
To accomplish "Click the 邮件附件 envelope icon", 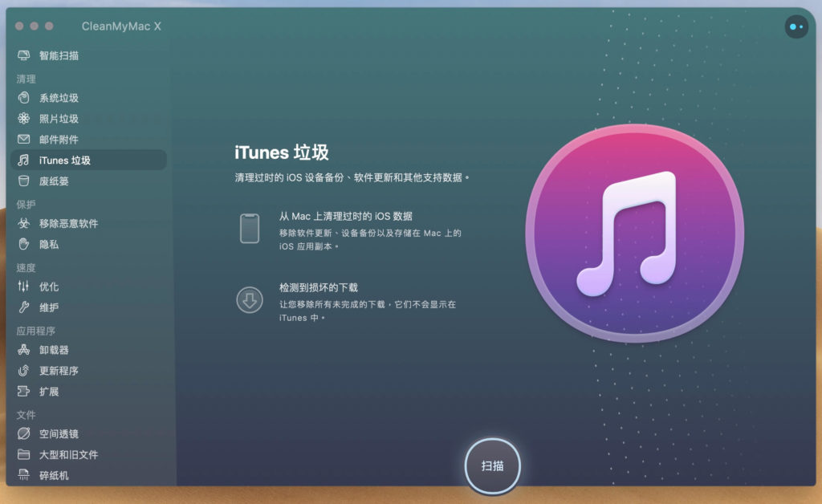I will tap(23, 140).
